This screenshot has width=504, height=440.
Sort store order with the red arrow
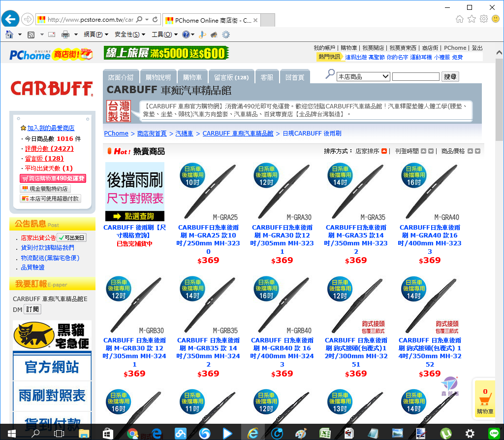(384, 151)
